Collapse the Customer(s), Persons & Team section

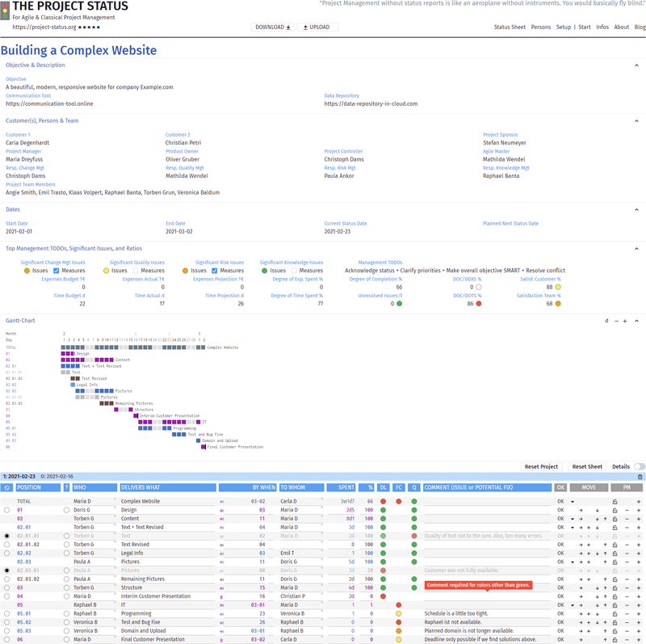point(636,120)
